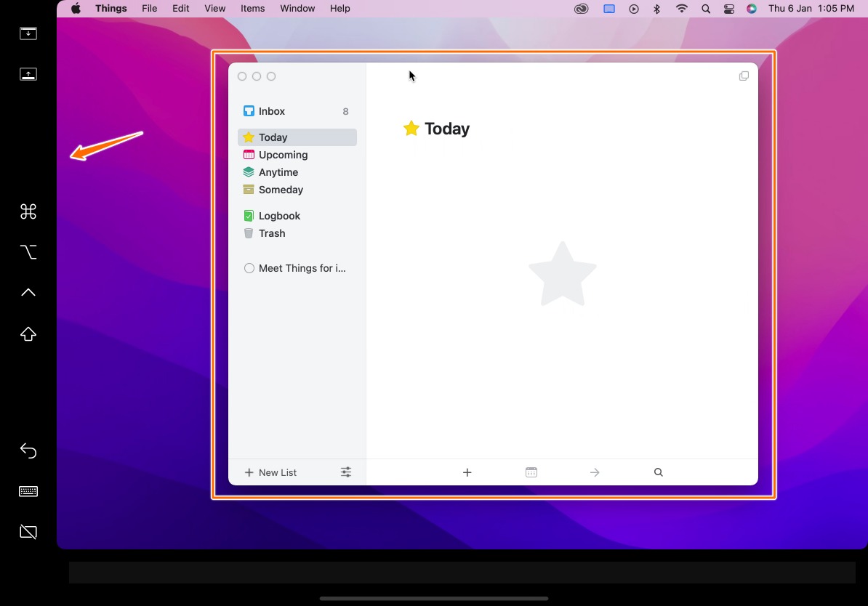Add a new to-do with plus icon

[x=467, y=472]
